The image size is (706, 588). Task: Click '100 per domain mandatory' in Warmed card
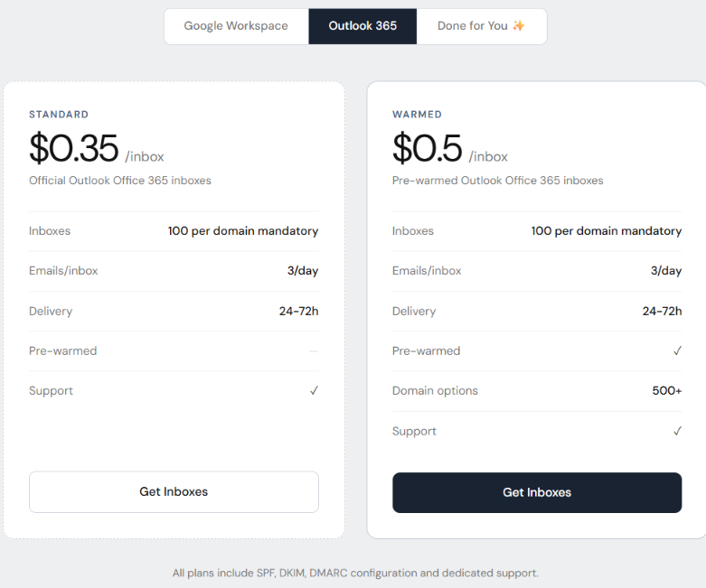[x=607, y=231]
